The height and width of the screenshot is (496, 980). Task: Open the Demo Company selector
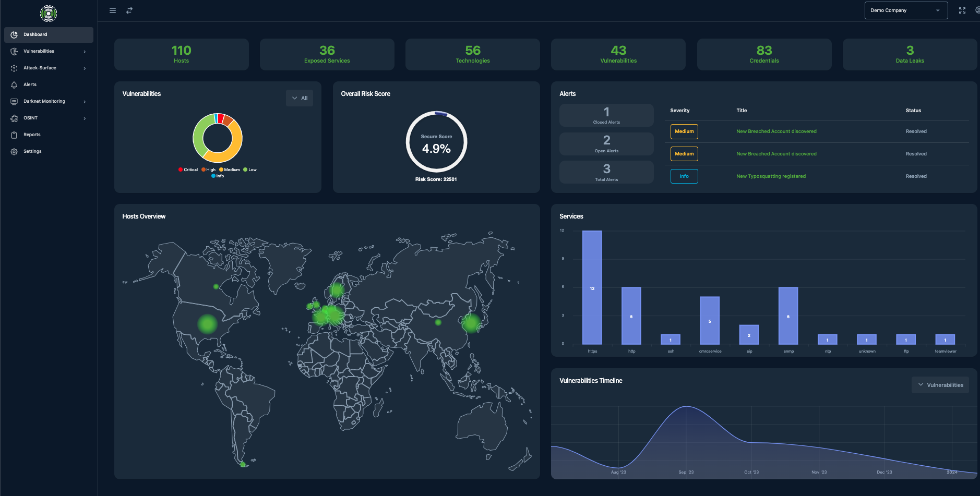(905, 10)
